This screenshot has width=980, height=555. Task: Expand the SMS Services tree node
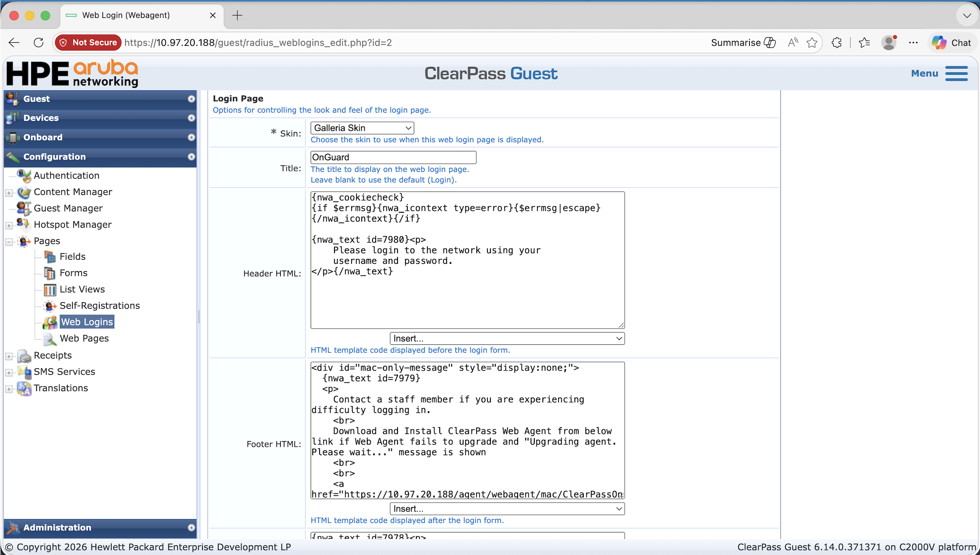coord(9,373)
